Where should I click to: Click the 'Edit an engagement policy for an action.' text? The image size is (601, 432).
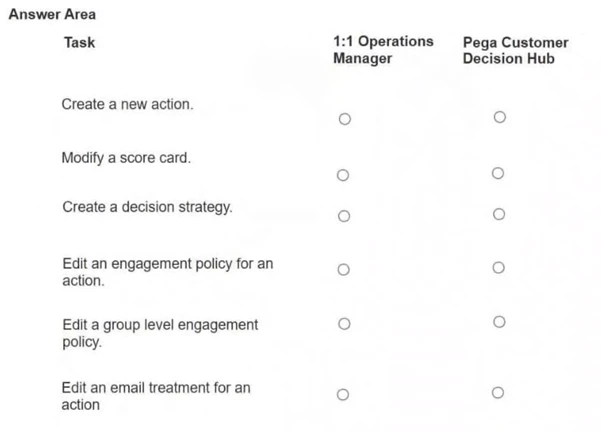[x=168, y=272]
